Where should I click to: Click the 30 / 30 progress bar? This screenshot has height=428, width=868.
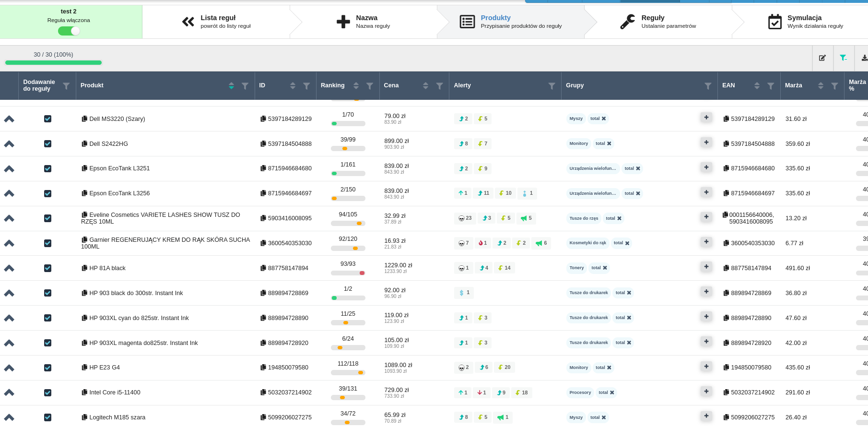click(x=53, y=62)
